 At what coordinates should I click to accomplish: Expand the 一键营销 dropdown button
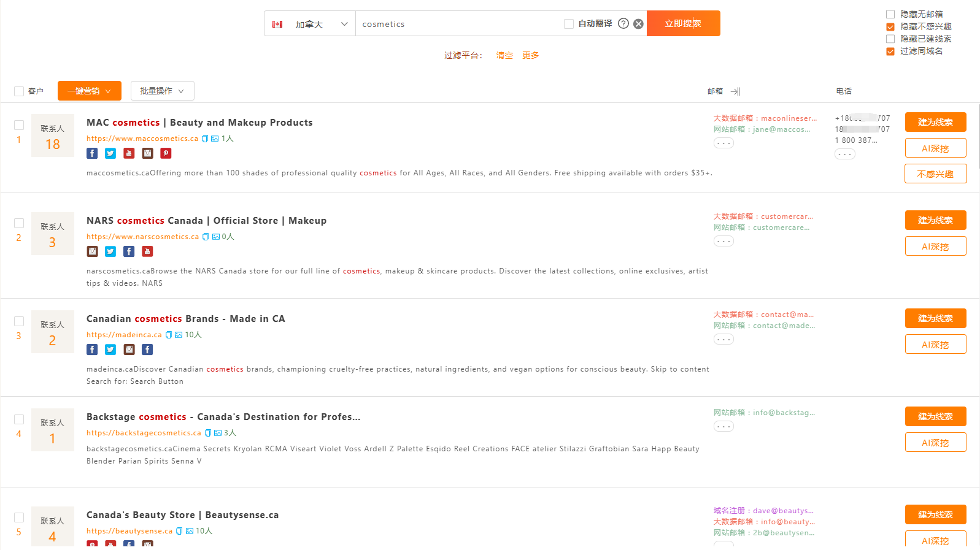90,91
